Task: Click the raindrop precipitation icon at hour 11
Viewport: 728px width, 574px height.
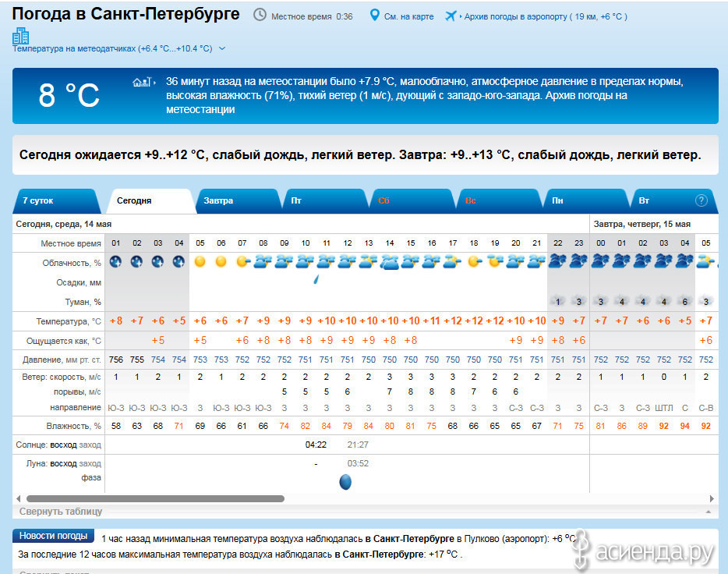Action: (x=316, y=279)
